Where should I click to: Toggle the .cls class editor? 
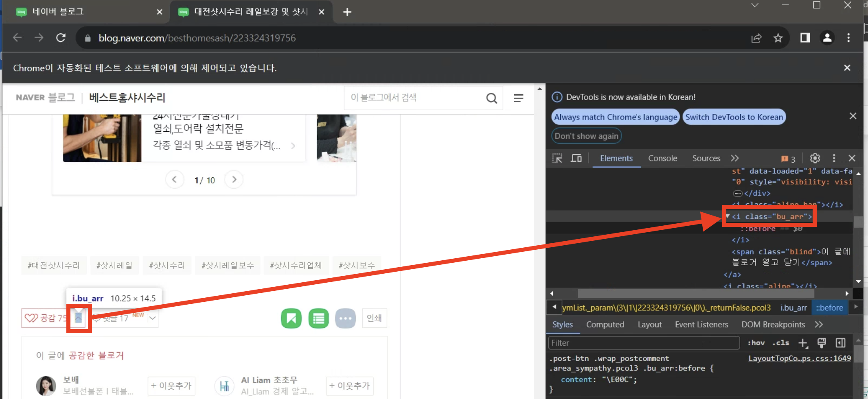tap(780, 343)
